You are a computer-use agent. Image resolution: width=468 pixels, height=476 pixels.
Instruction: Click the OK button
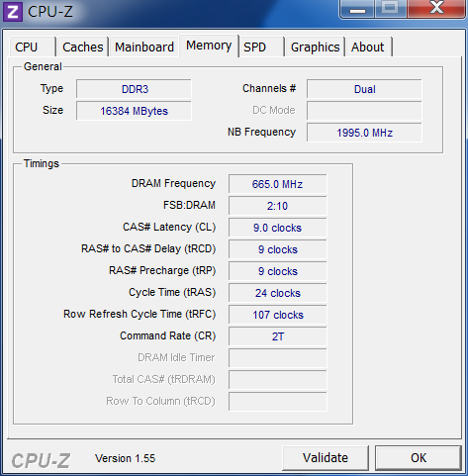click(x=419, y=458)
